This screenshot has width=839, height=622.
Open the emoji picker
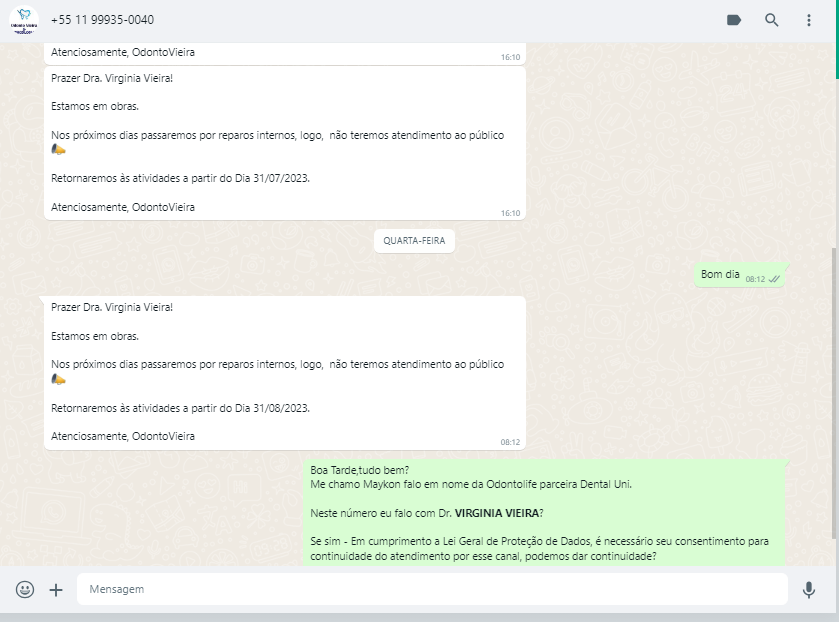click(x=25, y=589)
